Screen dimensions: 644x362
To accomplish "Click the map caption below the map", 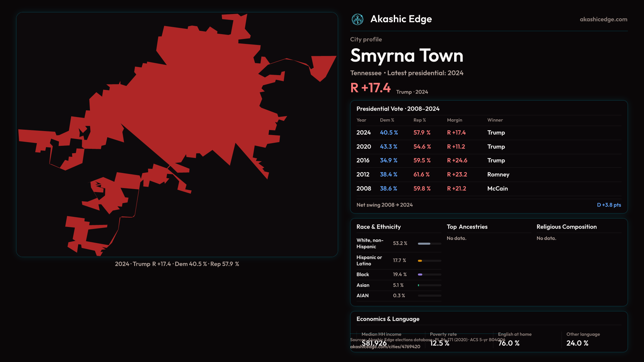I will coord(177,264).
